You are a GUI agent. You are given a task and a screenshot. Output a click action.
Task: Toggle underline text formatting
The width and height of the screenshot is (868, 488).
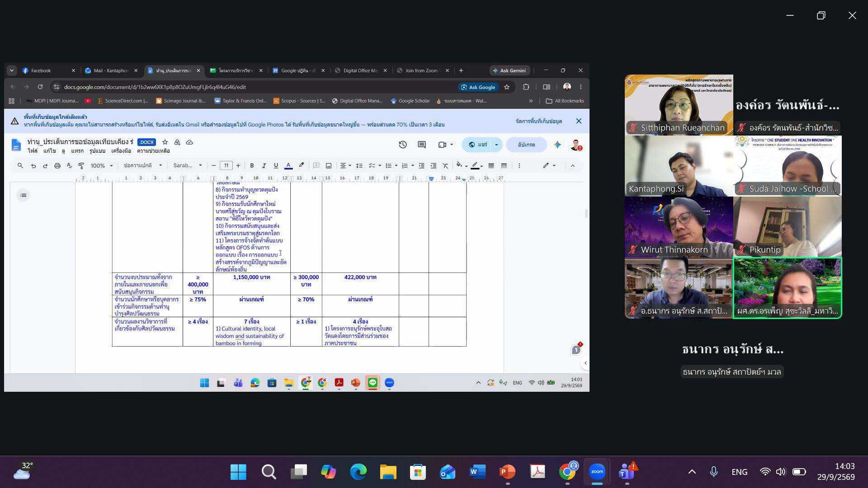pos(276,166)
